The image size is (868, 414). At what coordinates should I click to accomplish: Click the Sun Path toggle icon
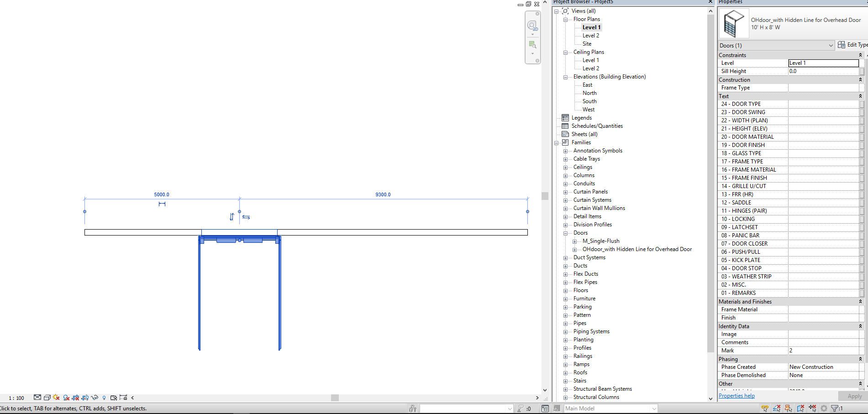pyautogui.click(x=55, y=397)
